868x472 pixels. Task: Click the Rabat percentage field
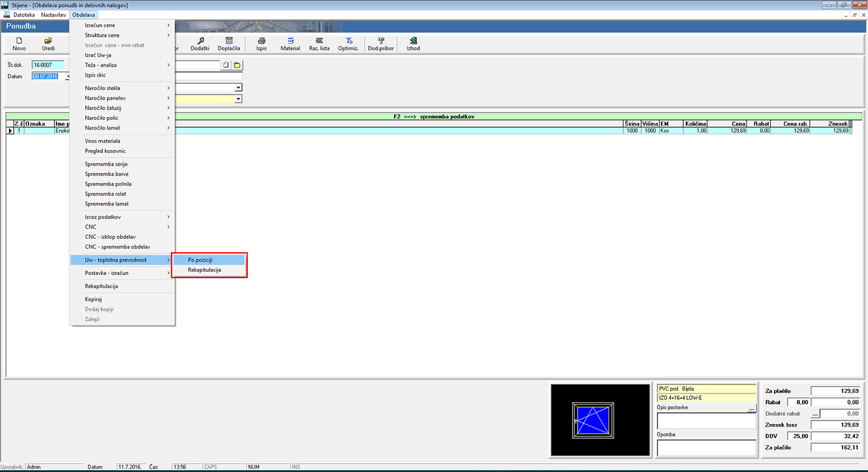[x=797, y=402]
